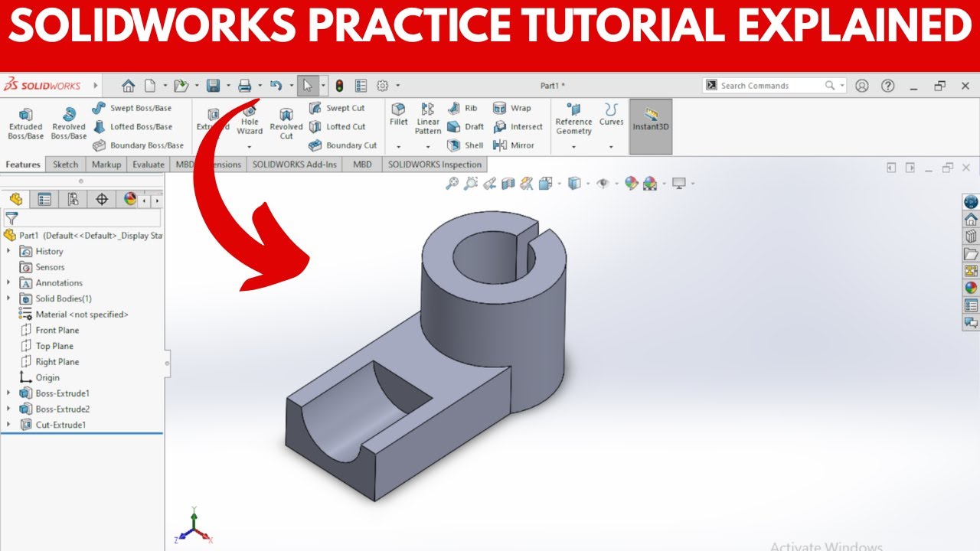Select Boundary Boss/Base

[138, 145]
